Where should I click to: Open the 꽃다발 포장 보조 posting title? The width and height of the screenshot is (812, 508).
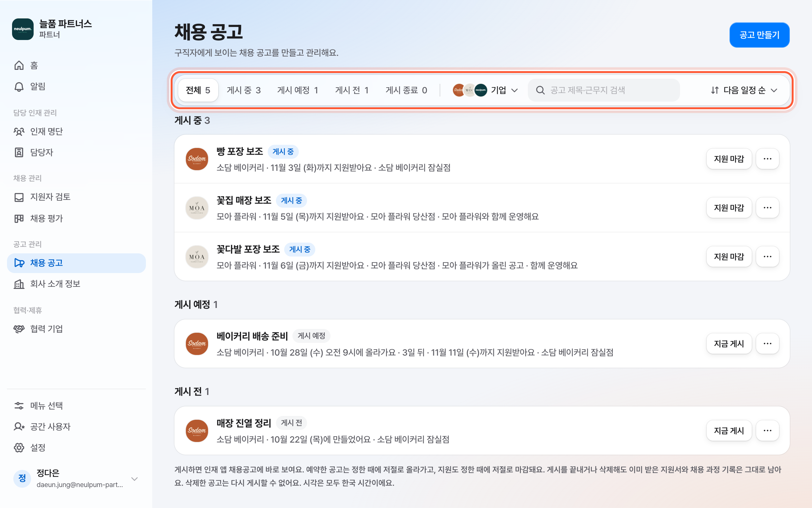248,249
